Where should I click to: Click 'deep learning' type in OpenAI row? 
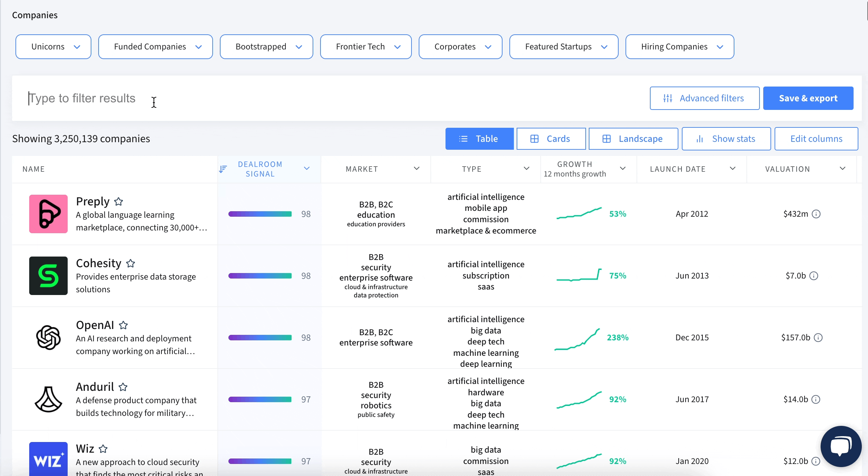(x=486, y=364)
